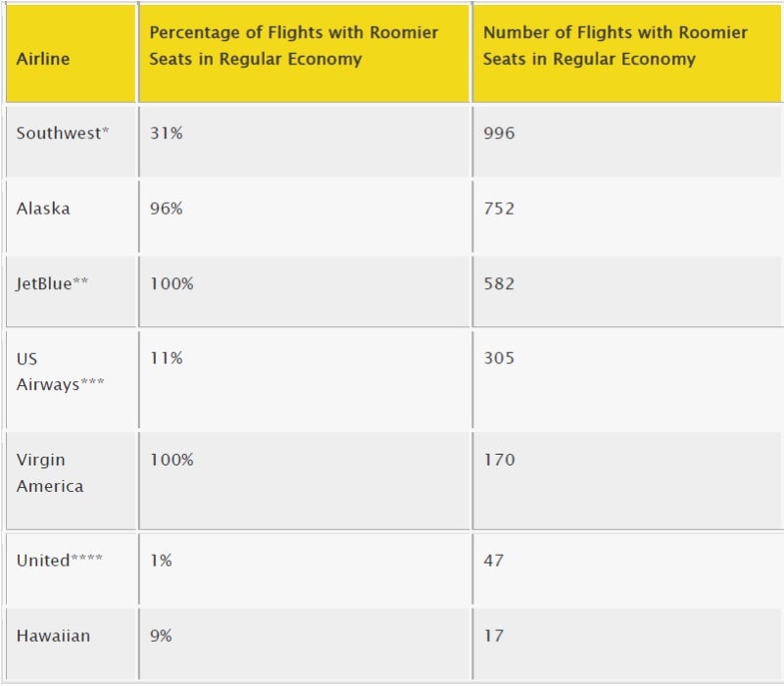Click the Airline column header
Viewport: 784px width, 686px height.
(71, 54)
